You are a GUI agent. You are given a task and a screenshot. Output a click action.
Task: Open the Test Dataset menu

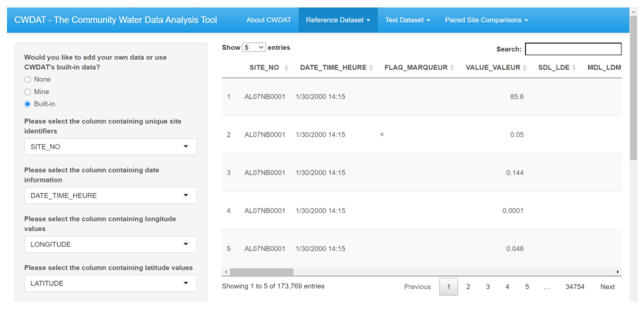tap(407, 20)
